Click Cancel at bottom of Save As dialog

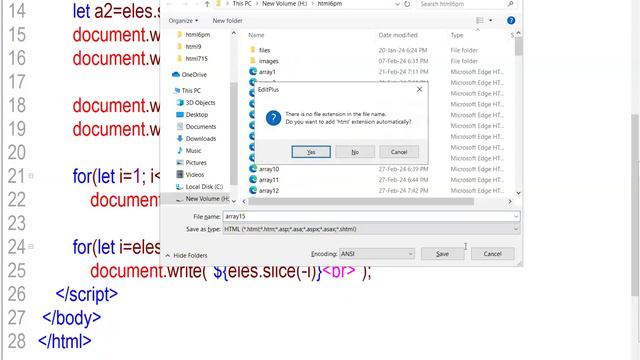[492, 253]
